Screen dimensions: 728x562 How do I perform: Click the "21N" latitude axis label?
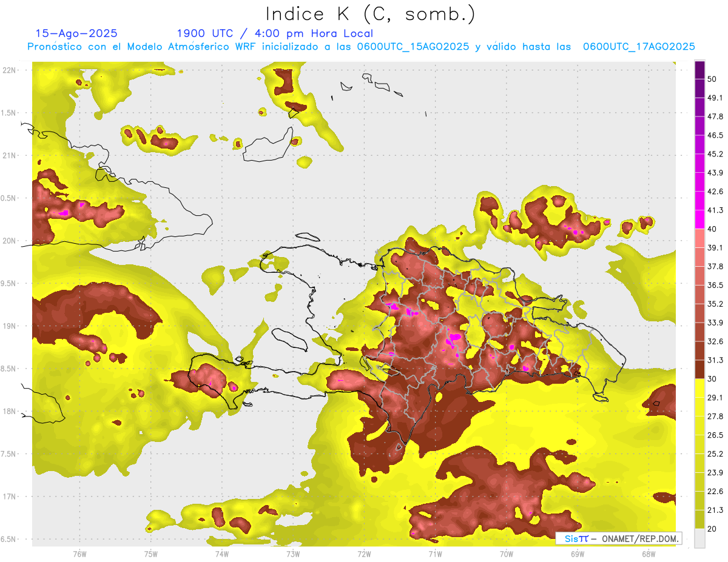click(x=9, y=155)
